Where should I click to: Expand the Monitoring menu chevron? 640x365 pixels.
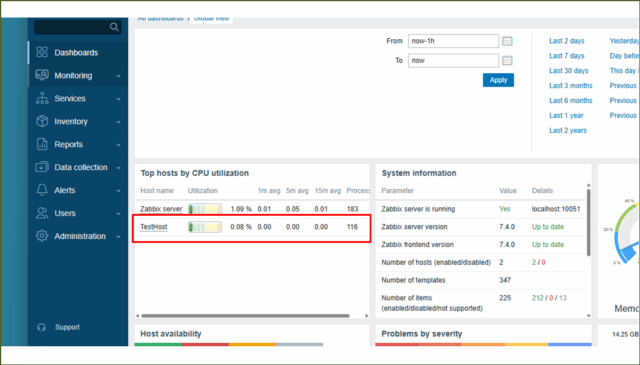click(118, 76)
